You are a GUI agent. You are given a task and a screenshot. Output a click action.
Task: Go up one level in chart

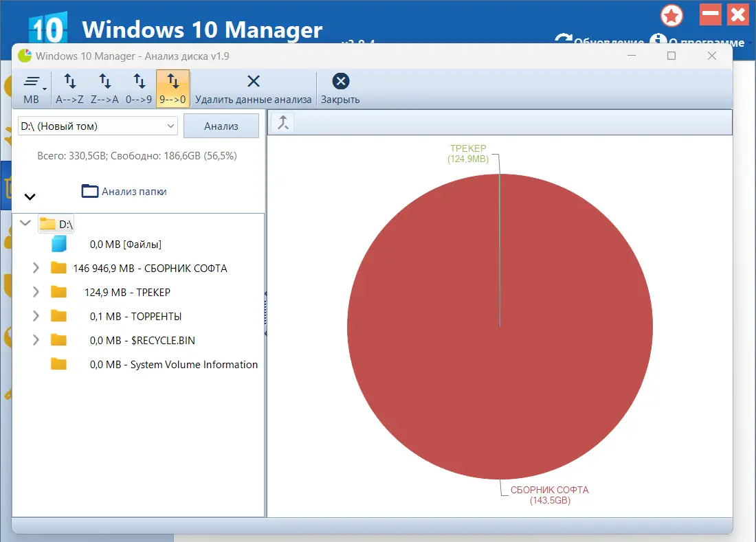coord(283,122)
